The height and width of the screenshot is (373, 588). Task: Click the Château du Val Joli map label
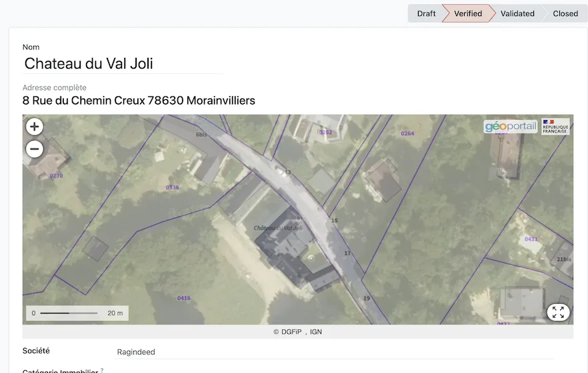pos(278,228)
